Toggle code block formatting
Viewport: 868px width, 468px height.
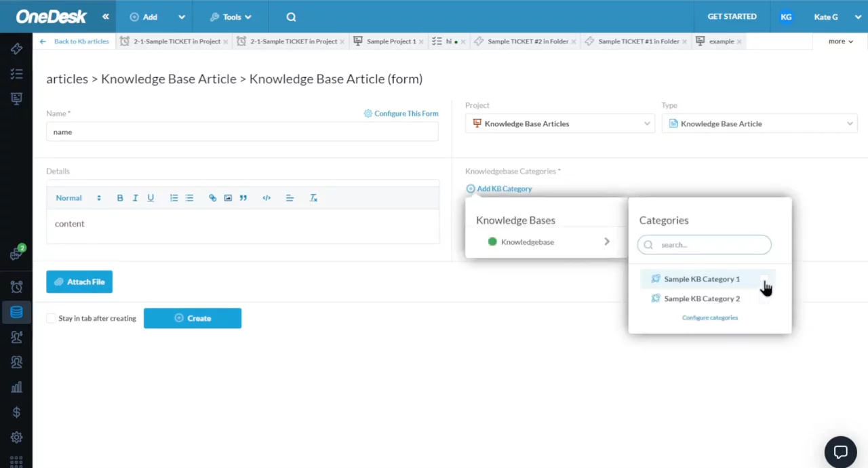[x=267, y=198]
